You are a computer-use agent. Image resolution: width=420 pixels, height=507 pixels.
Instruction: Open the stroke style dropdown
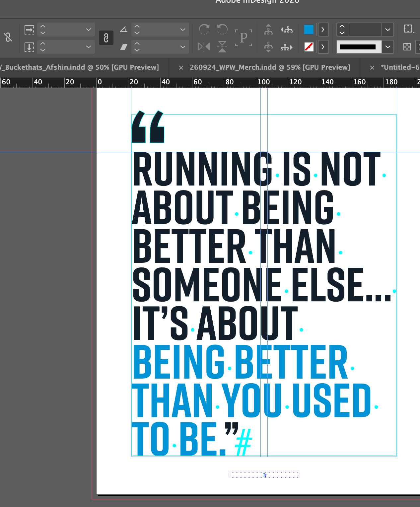(x=388, y=47)
